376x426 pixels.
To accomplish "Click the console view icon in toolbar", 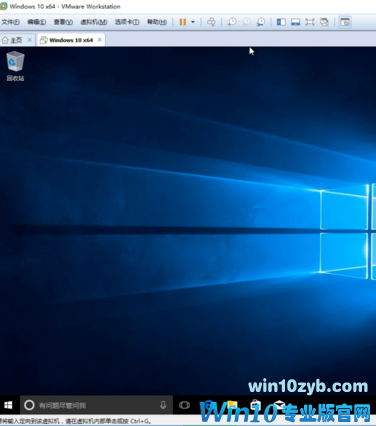I will 345,22.
